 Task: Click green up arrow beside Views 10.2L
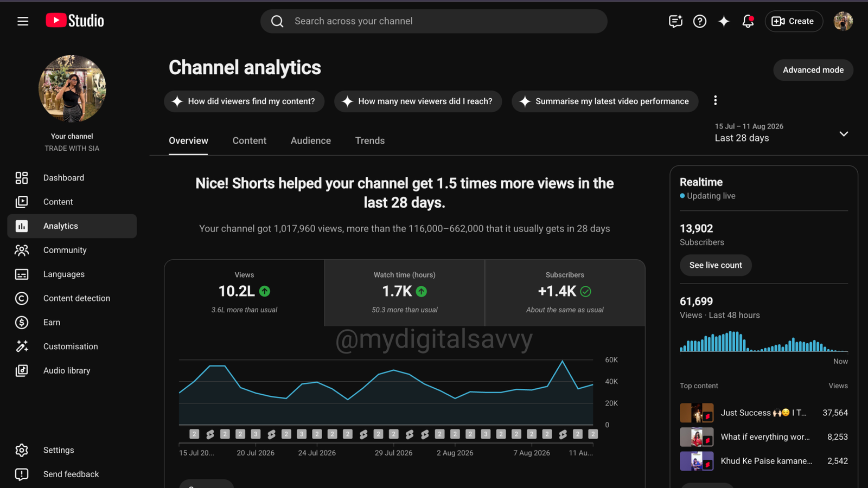[x=265, y=291]
